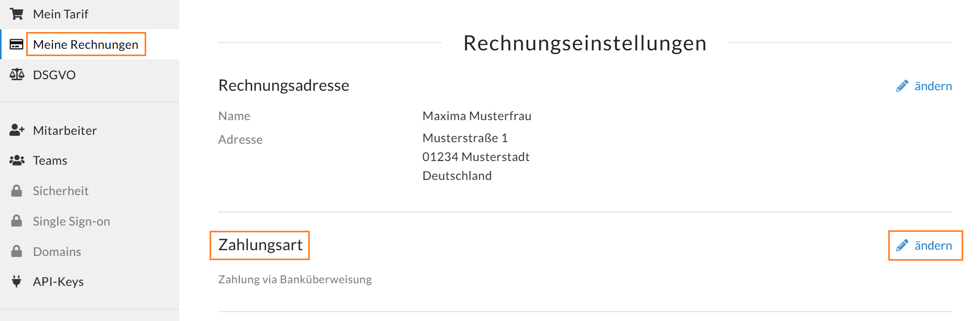Click the lock icon beside Domains

click(x=17, y=251)
